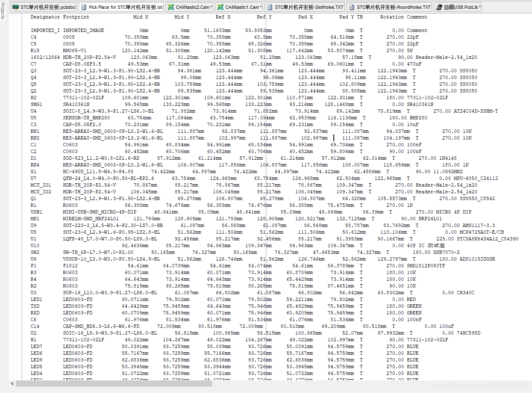Click footprint RM065-V1
The width and height of the screenshot is (532, 393).
[75, 50]
